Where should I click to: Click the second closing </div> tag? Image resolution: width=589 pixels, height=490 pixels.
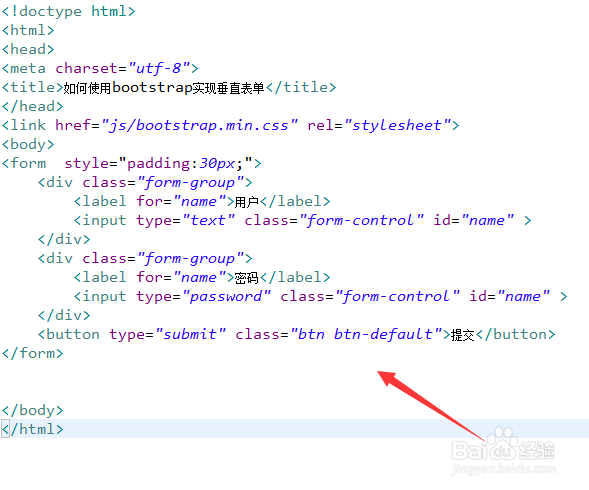click(x=64, y=315)
